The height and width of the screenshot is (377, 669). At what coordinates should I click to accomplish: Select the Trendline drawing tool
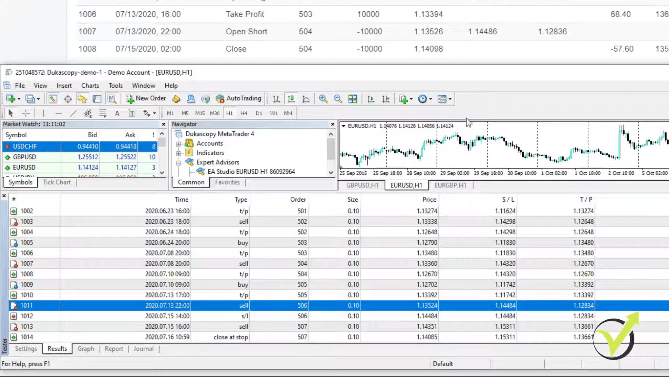click(73, 113)
